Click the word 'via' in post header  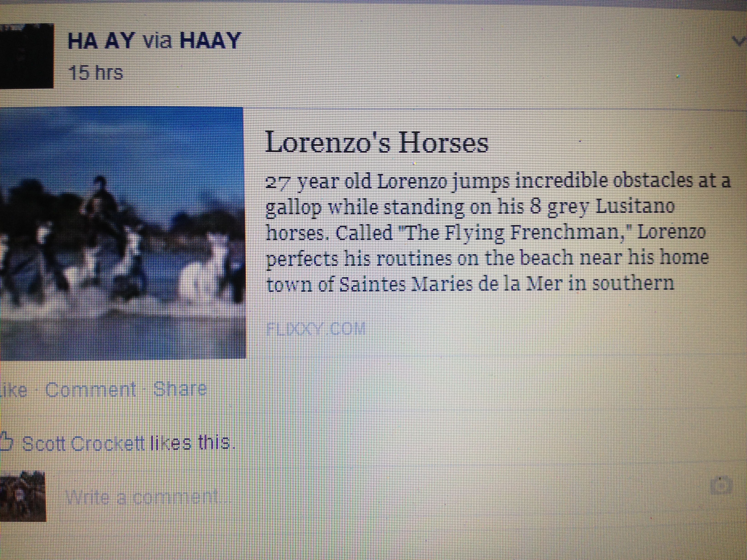[157, 40]
